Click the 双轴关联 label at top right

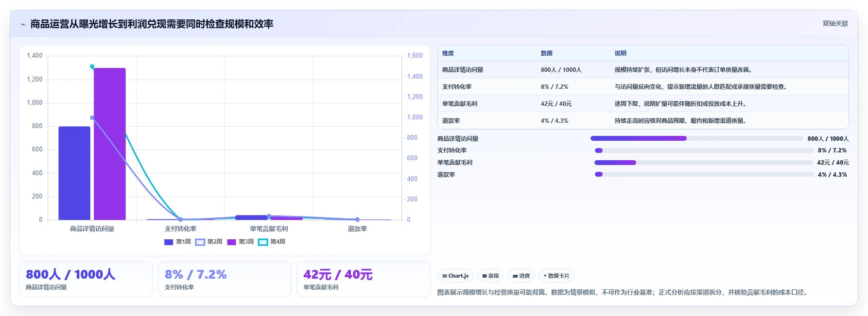point(835,23)
